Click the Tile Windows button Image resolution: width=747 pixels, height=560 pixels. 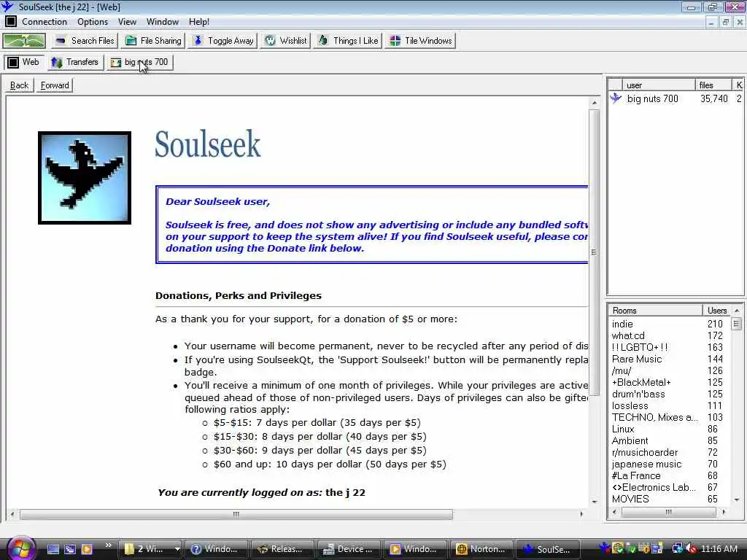pos(421,41)
